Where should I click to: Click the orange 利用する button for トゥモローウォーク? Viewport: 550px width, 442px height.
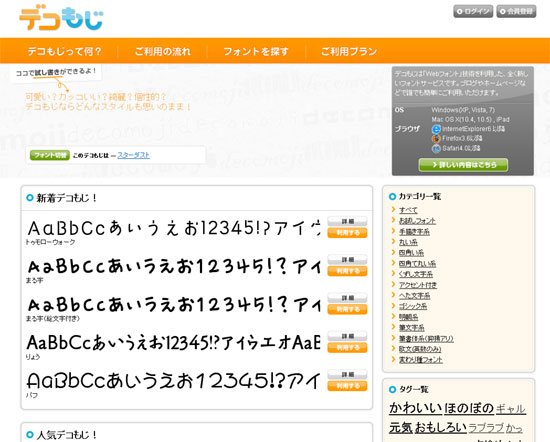pyautogui.click(x=347, y=233)
